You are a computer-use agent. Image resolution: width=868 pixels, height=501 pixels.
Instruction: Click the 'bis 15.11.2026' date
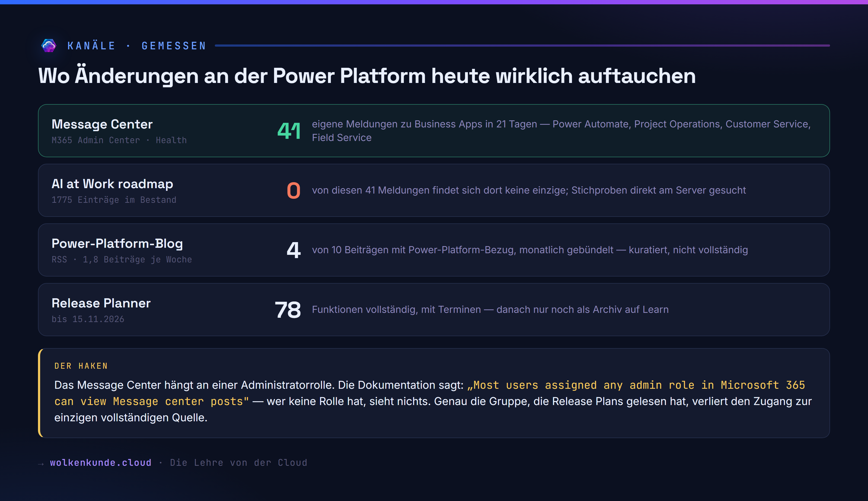pos(88,319)
